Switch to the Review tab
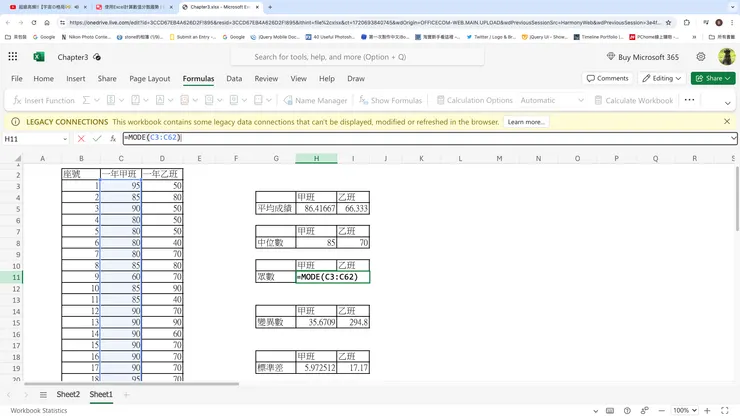 click(266, 78)
